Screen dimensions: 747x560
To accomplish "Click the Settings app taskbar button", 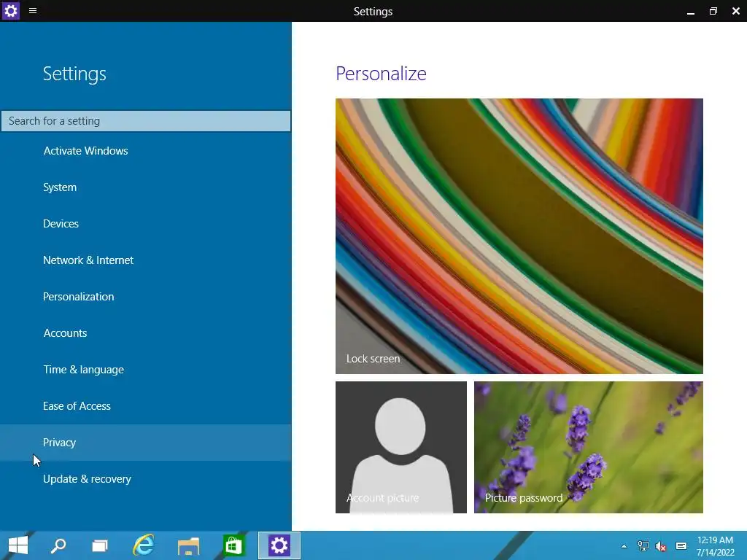I will tap(279, 545).
